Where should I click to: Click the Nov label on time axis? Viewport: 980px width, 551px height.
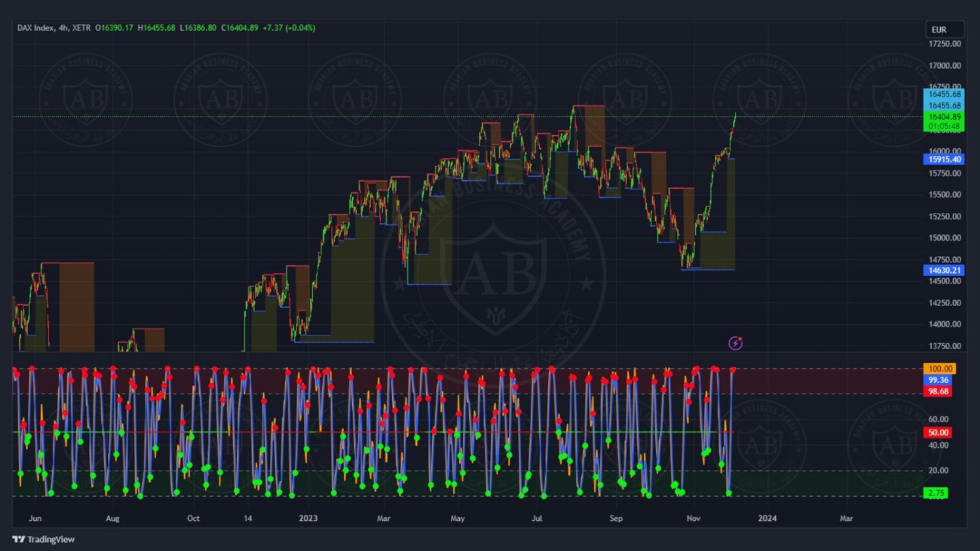pos(693,518)
